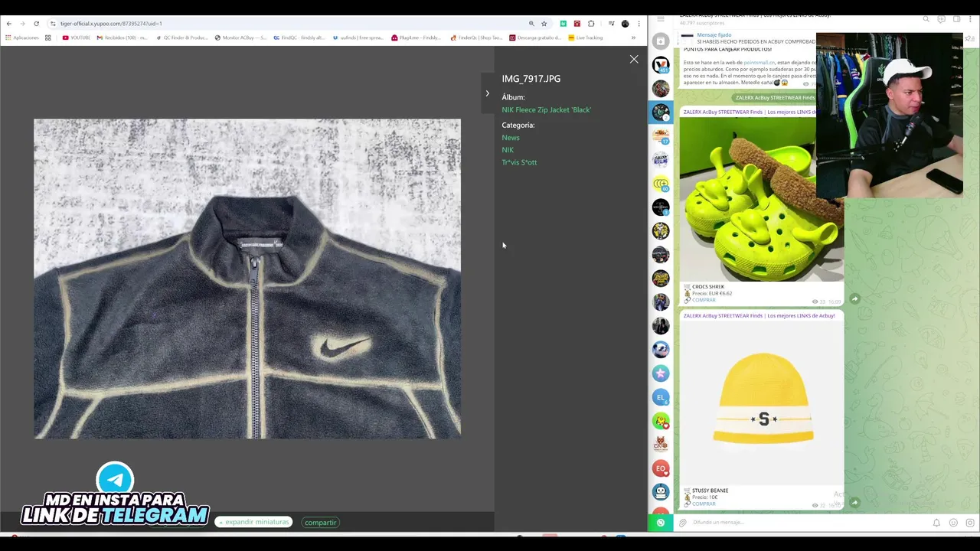Image resolution: width=980 pixels, height=551 pixels.
Task: Search in the Telegram channel
Action: pos(926,18)
